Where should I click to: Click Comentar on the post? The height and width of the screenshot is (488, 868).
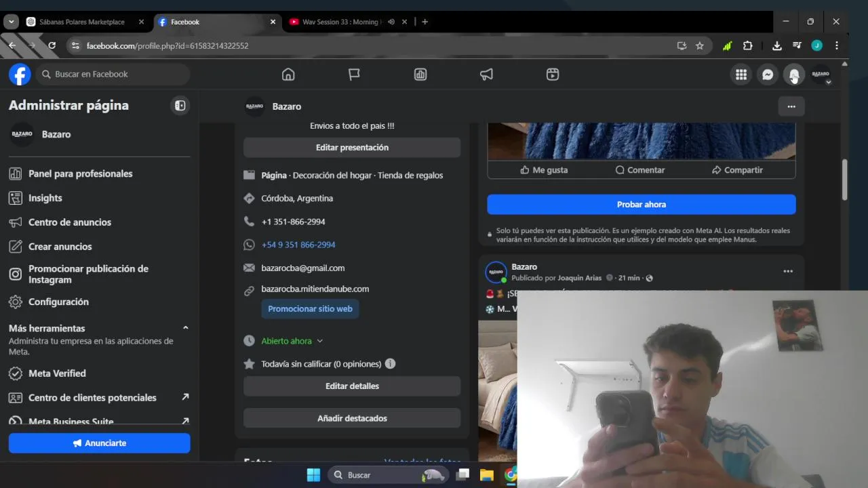pyautogui.click(x=639, y=170)
